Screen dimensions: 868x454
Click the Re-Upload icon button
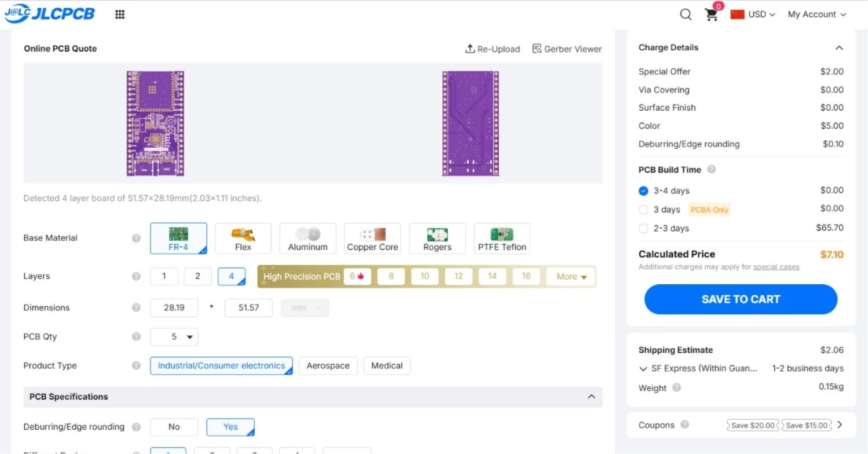tap(492, 49)
